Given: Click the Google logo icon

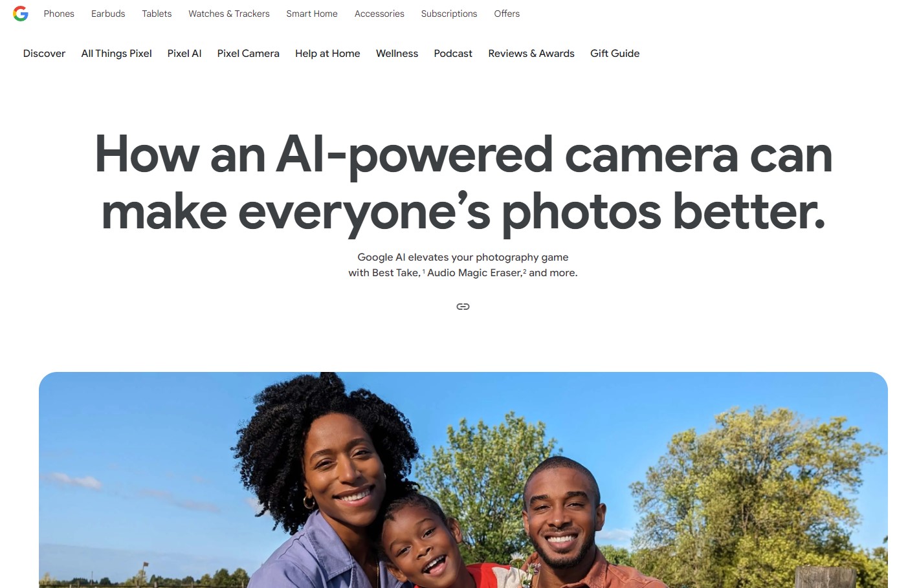Looking at the screenshot, I should click(x=21, y=14).
